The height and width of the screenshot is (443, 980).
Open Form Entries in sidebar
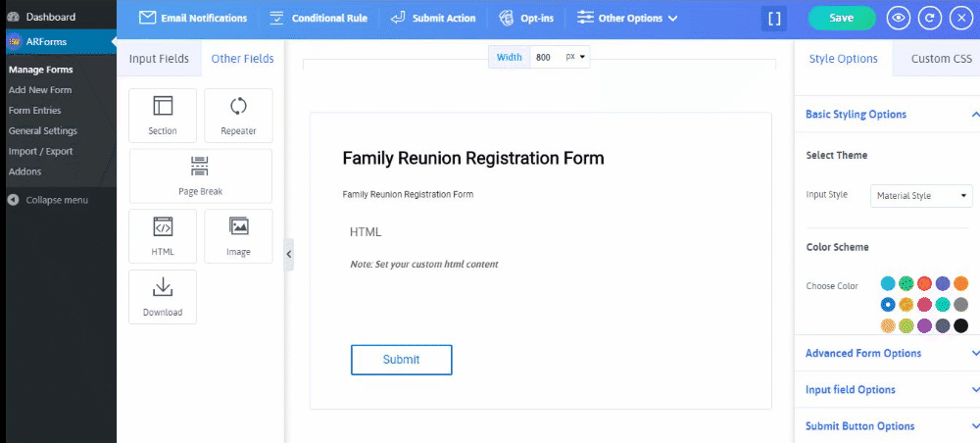pos(35,111)
